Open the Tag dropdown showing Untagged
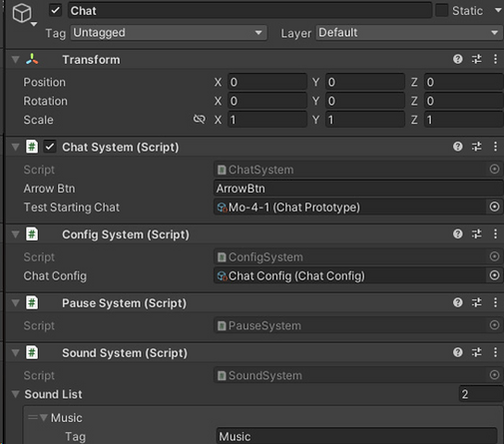The height and width of the screenshot is (444, 504). [169, 33]
